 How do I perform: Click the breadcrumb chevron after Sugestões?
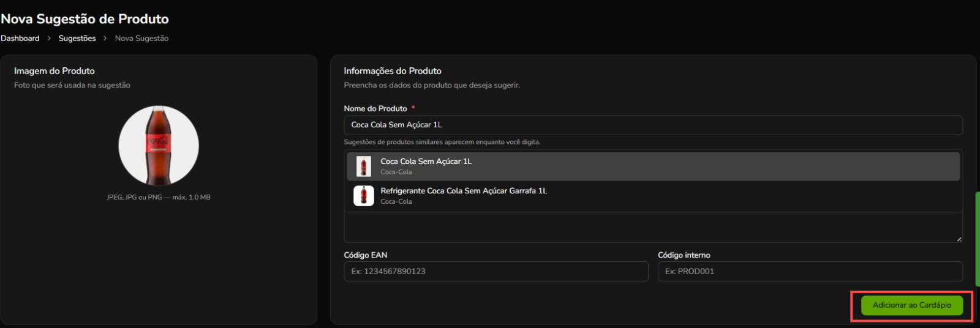click(x=105, y=38)
